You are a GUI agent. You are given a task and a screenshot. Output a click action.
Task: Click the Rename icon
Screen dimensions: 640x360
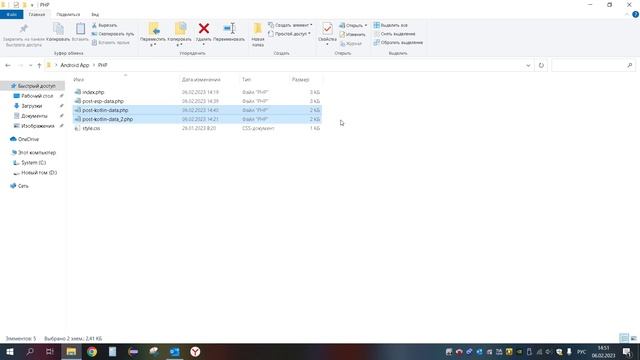(229, 28)
